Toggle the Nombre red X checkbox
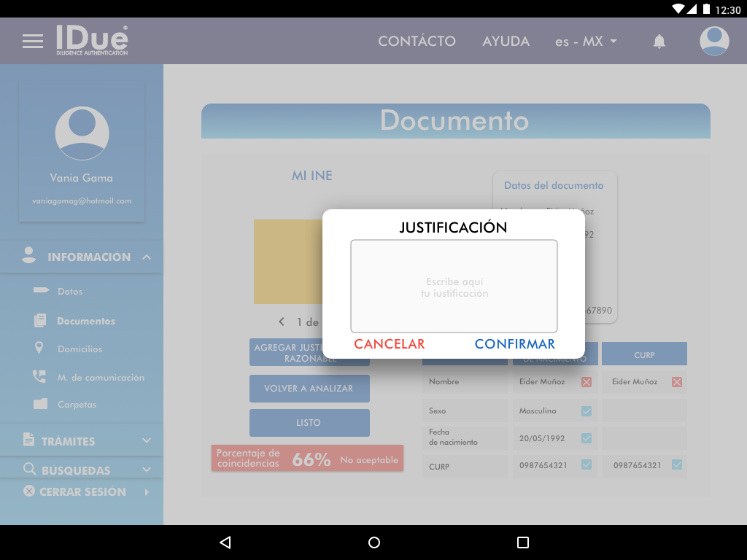Viewport: 747px width, 560px height. click(x=587, y=382)
